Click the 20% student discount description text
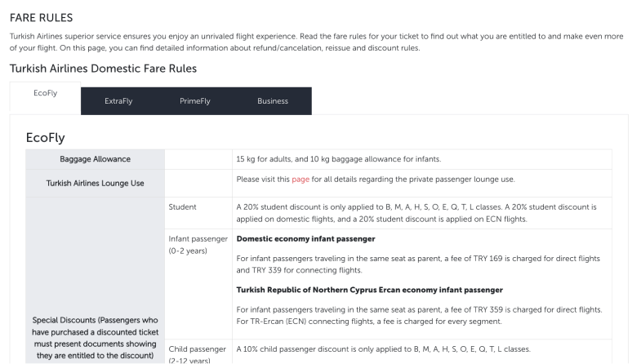 click(416, 212)
